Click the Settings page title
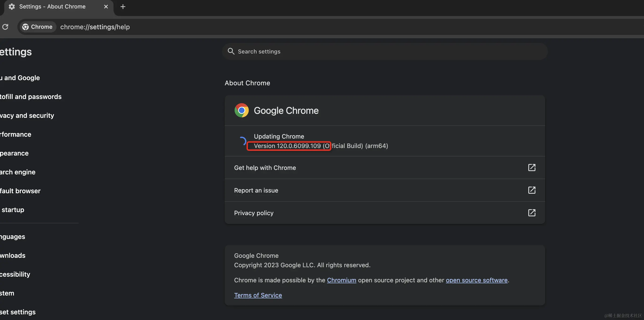The image size is (644, 320). pyautogui.click(x=16, y=52)
